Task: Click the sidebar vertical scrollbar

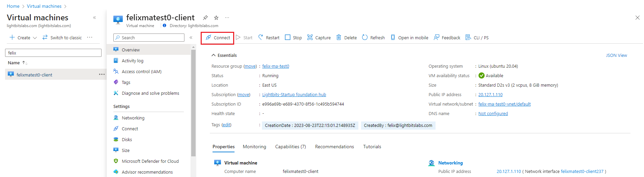Action: click(x=194, y=103)
